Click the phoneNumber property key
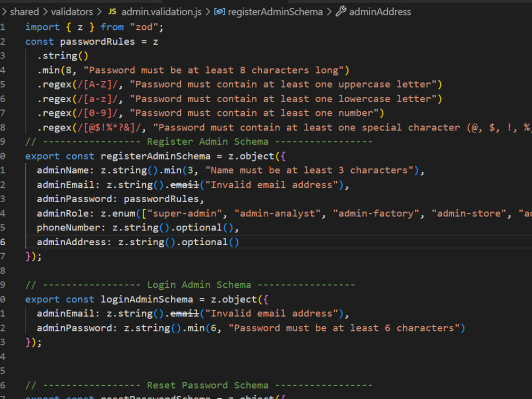The image size is (532, 399). (69, 228)
